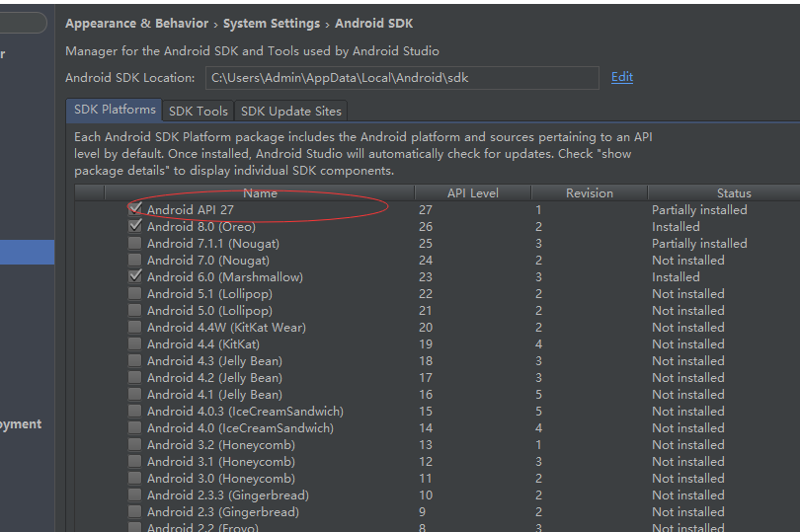Select the Android 4.0.3 (IceCreamSandwich) row name
The image size is (800, 532).
tap(245, 412)
